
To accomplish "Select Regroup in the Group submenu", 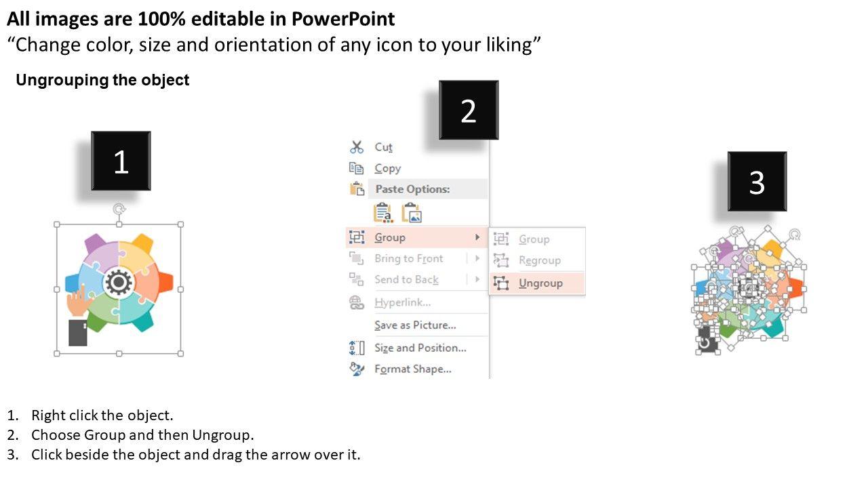I will pyautogui.click(x=539, y=260).
